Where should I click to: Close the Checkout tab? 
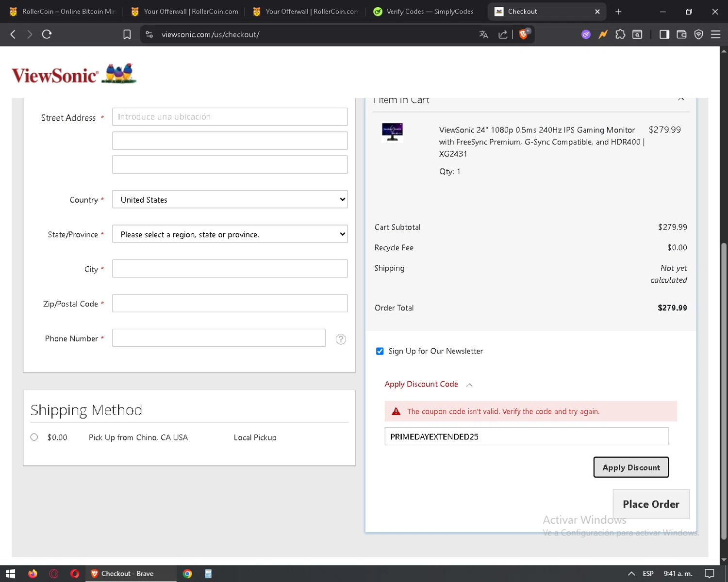597,12
